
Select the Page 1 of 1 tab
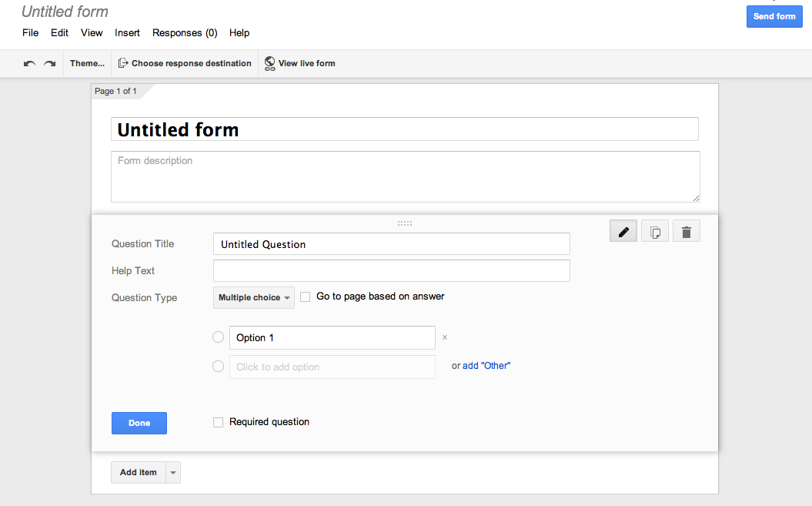click(x=115, y=91)
